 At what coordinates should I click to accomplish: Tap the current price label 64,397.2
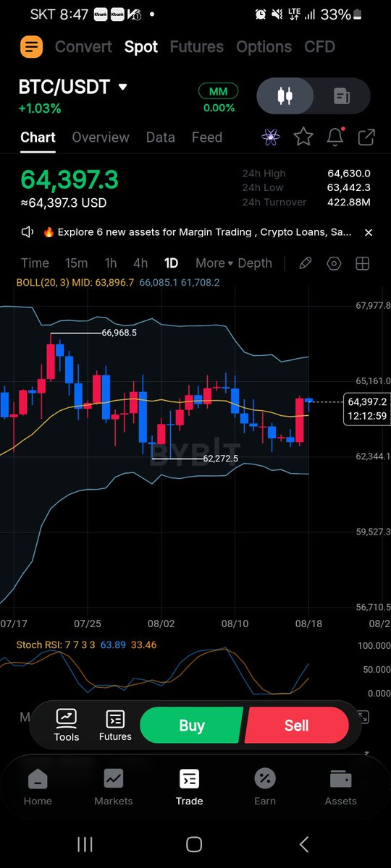pyautogui.click(x=367, y=401)
